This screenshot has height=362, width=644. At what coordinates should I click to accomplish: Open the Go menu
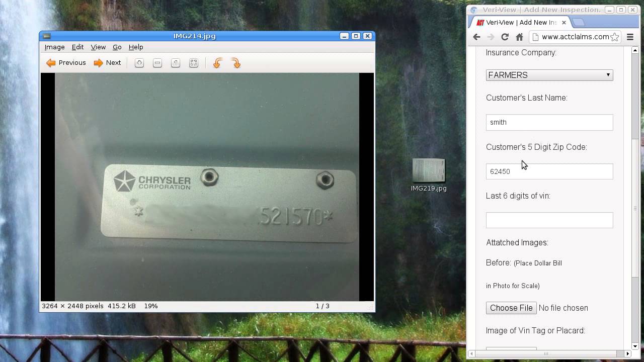point(117,47)
